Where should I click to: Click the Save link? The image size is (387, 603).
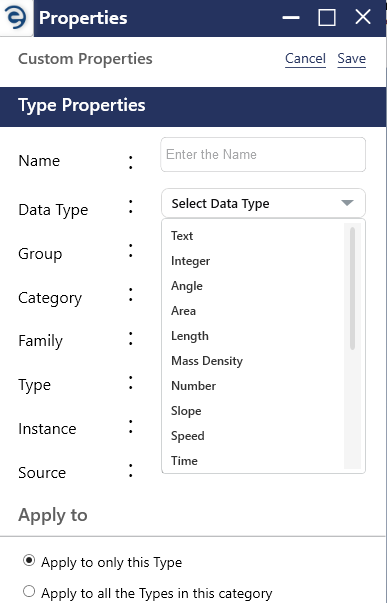tap(352, 59)
